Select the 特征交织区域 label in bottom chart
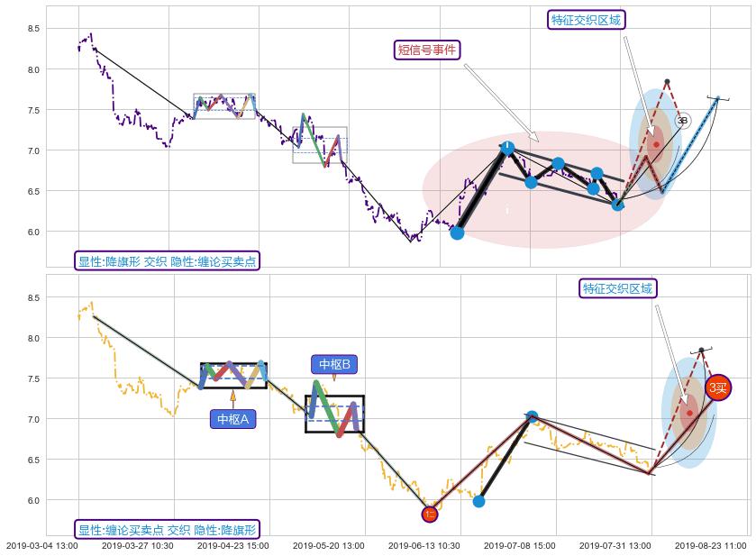 tap(617, 288)
